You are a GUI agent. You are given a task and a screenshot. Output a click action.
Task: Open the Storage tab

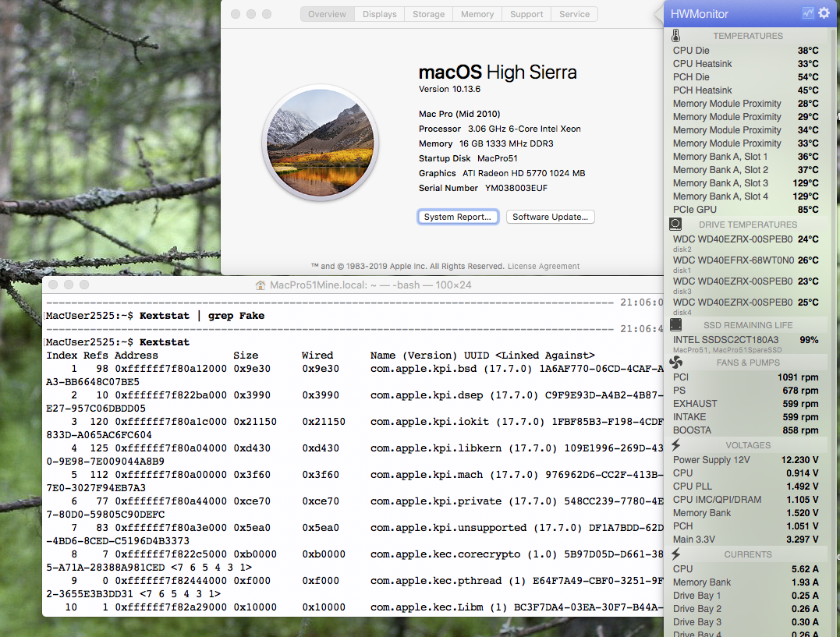click(428, 15)
